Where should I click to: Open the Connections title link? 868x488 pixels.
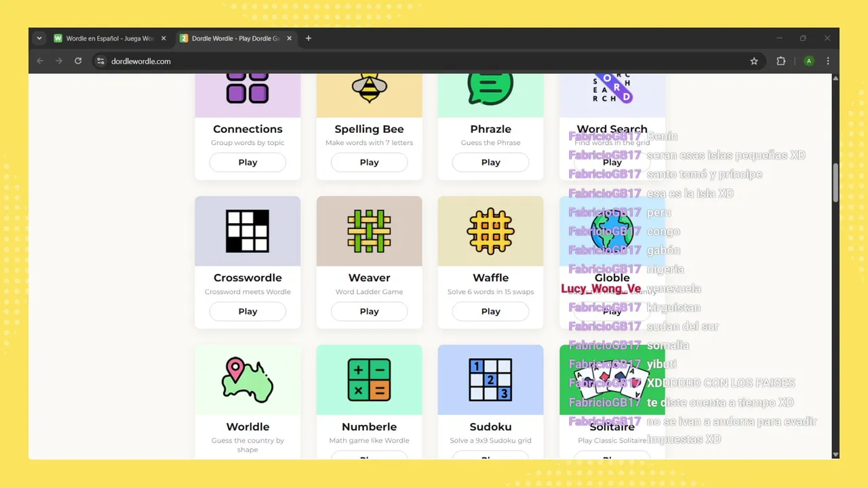tap(248, 129)
